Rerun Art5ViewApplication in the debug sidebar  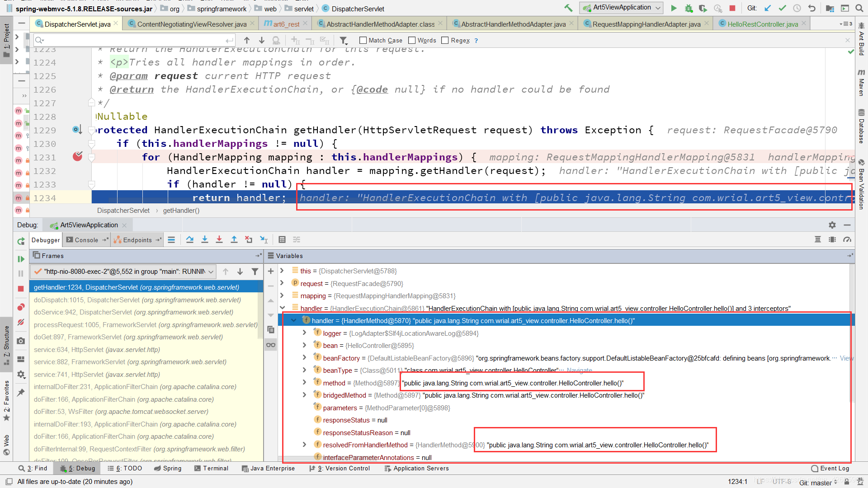[x=21, y=241]
